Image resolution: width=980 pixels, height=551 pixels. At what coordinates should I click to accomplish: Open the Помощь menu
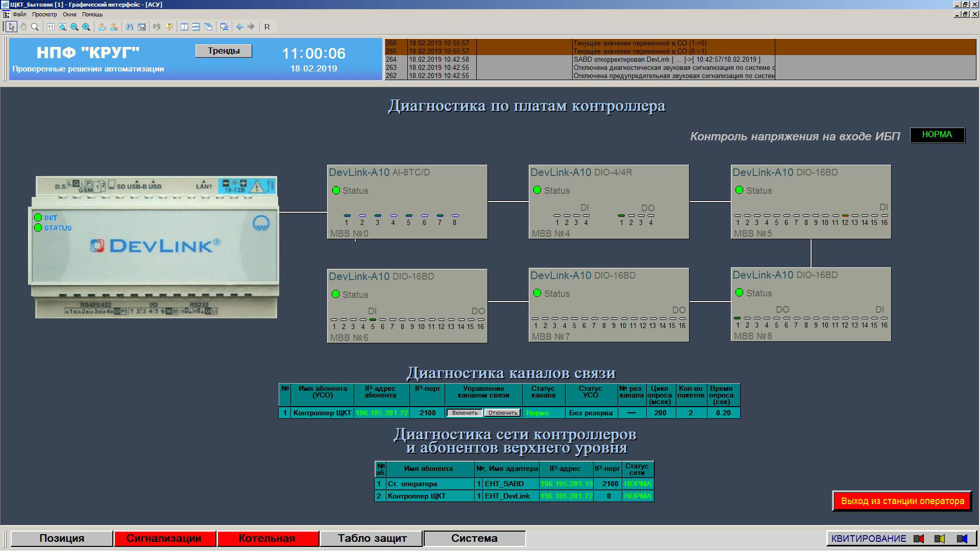[x=92, y=14]
